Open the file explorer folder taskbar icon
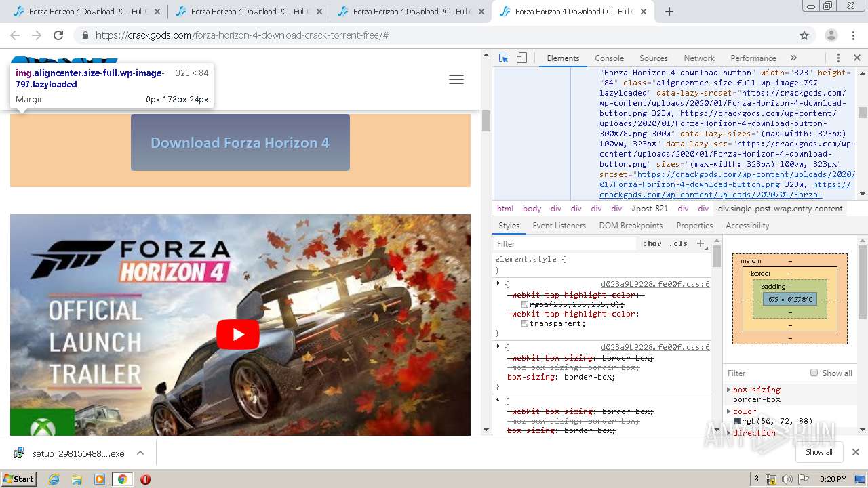 77,479
